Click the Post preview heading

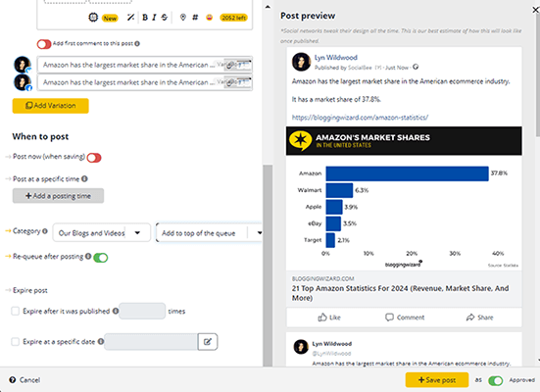tap(308, 16)
